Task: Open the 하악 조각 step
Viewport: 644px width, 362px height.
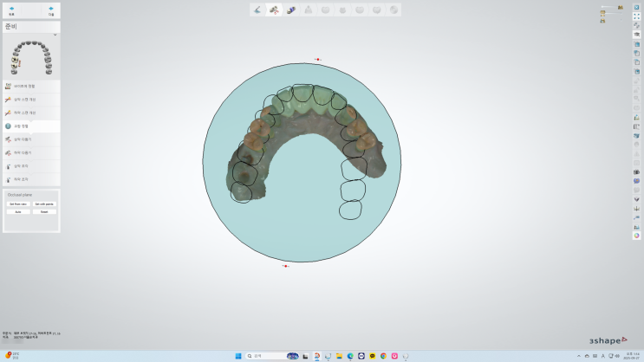Action: point(31,179)
